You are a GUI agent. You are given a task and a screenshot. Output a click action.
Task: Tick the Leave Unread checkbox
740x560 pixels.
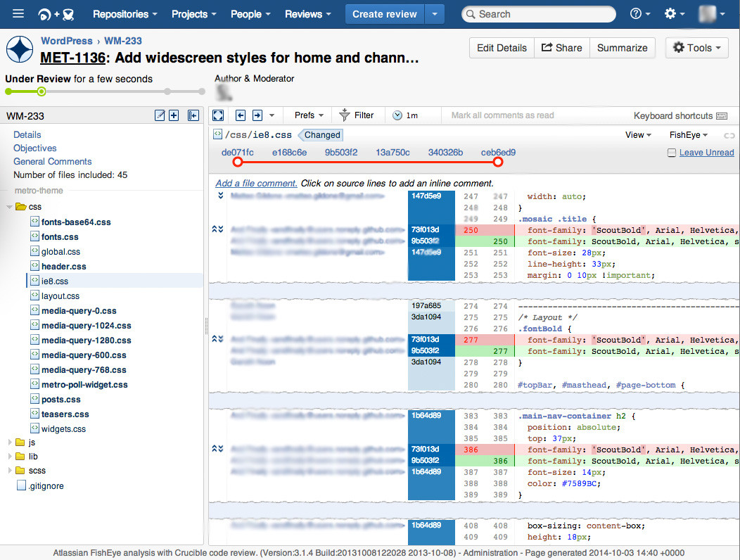[x=672, y=153]
